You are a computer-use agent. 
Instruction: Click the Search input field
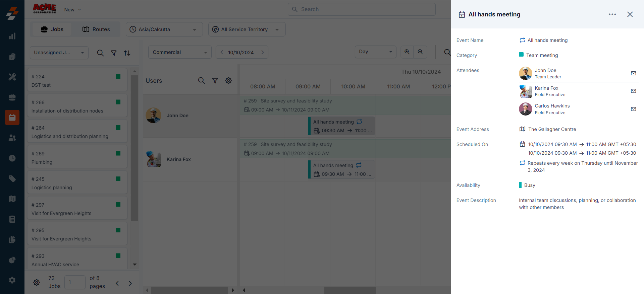click(x=362, y=9)
